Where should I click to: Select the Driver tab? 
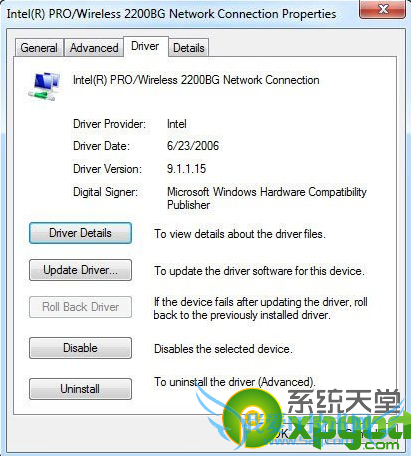click(x=145, y=46)
